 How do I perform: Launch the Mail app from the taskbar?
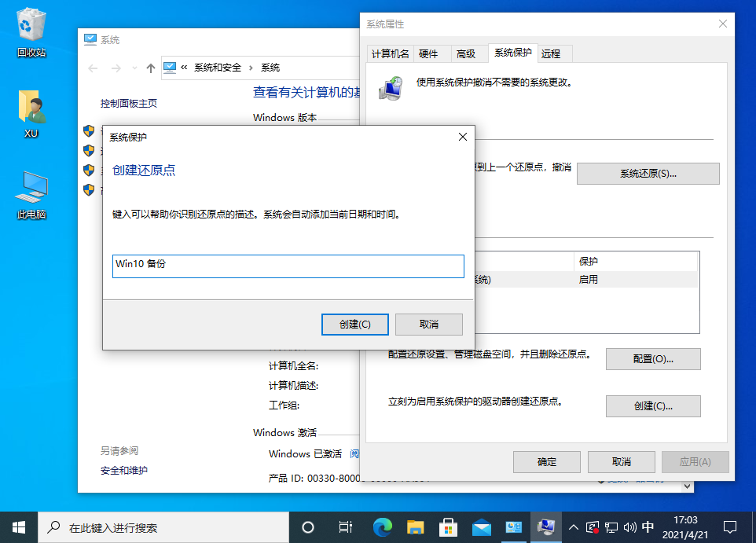tap(481, 526)
